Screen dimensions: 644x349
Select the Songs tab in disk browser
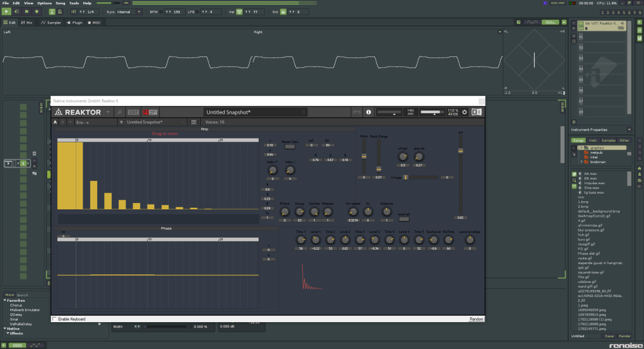coord(579,140)
